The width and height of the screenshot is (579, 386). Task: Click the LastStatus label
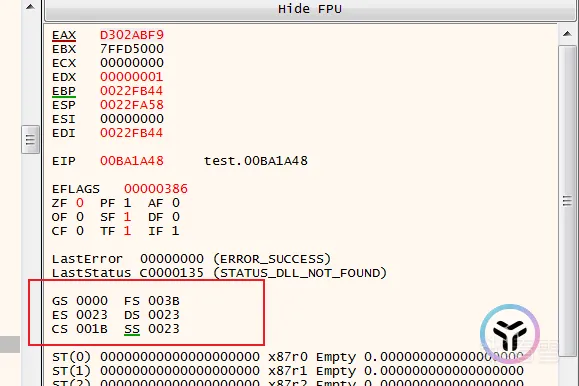(x=91, y=273)
